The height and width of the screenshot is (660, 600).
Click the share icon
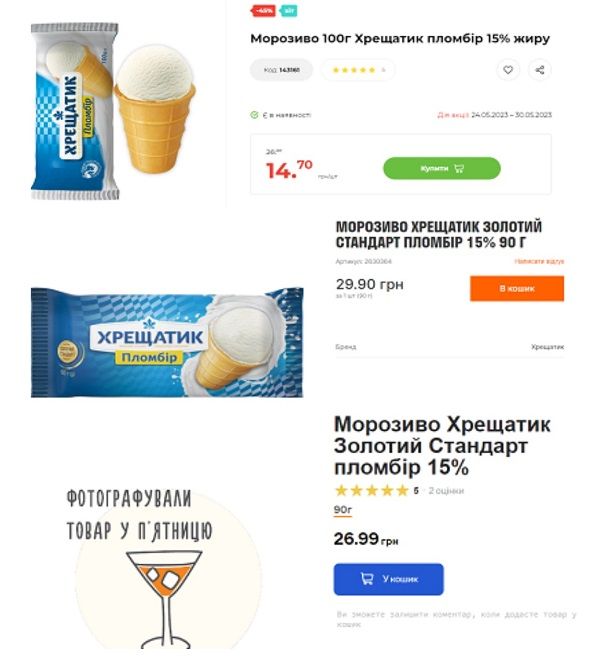(x=540, y=70)
